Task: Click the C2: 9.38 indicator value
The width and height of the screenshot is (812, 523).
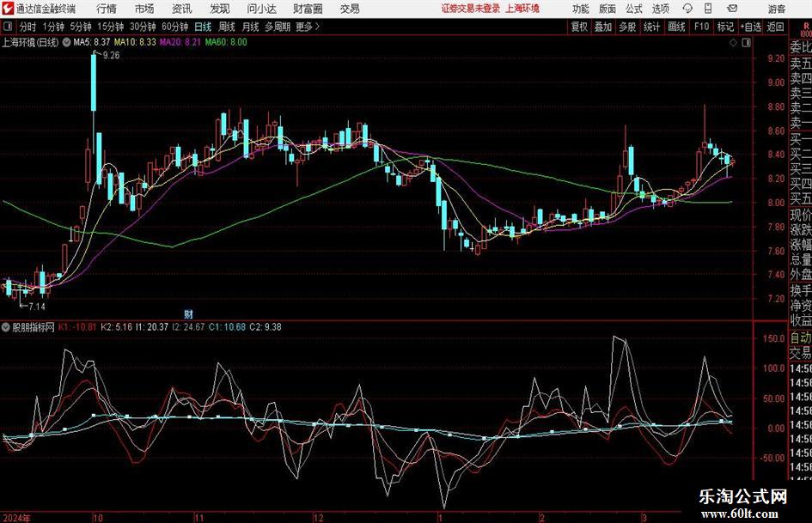Action: coord(266,327)
